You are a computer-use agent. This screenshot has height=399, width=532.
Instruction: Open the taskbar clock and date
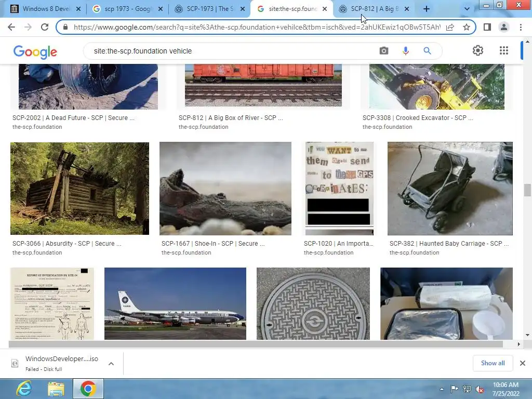tap(506, 389)
